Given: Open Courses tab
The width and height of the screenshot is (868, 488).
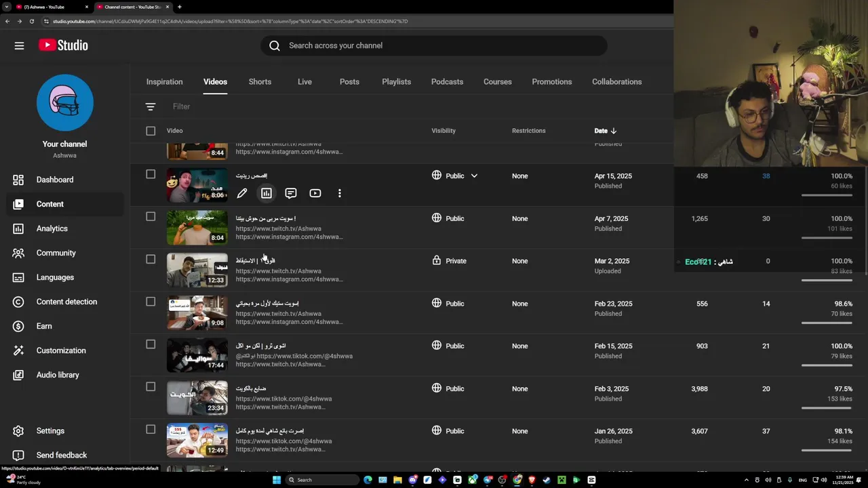Looking at the screenshot, I should [x=497, y=82].
